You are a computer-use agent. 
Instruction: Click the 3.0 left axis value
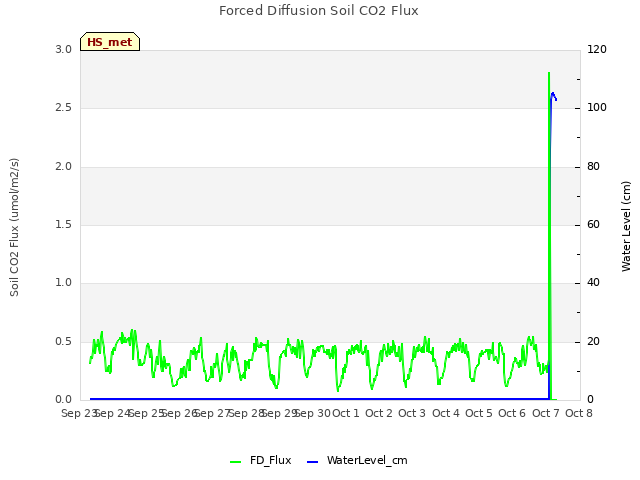coord(64,49)
